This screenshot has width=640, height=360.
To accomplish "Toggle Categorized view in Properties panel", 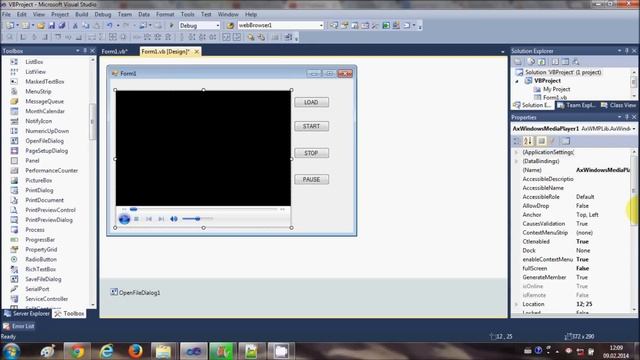I will click(517, 141).
